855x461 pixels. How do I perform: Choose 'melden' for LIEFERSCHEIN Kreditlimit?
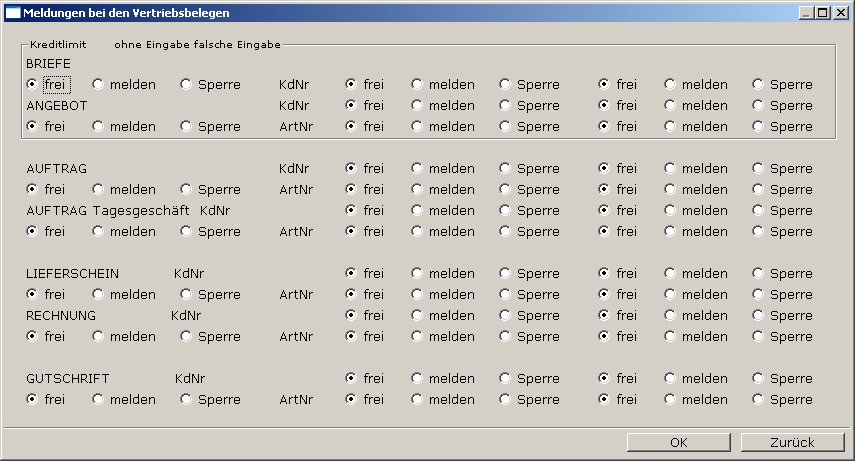click(98, 295)
